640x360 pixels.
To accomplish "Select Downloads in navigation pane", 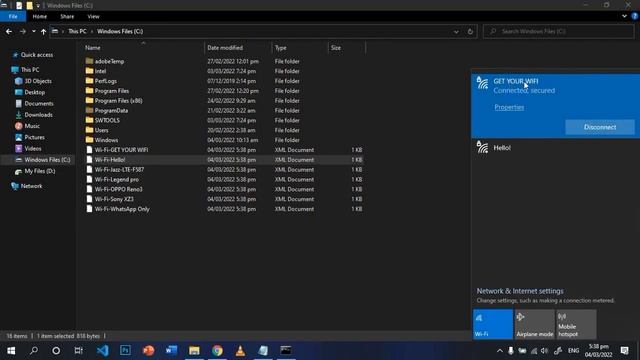I will 38,115.
